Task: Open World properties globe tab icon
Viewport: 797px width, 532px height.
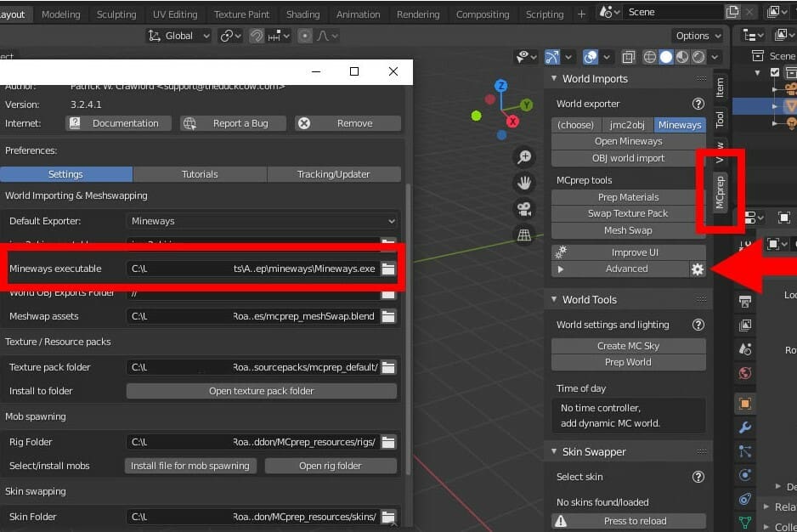Action: click(745, 373)
